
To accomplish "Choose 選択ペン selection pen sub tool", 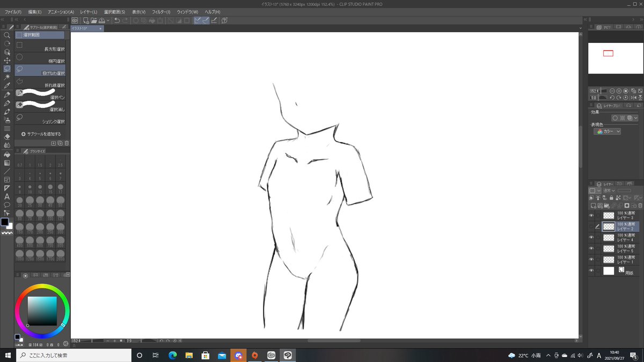I will point(40,94).
